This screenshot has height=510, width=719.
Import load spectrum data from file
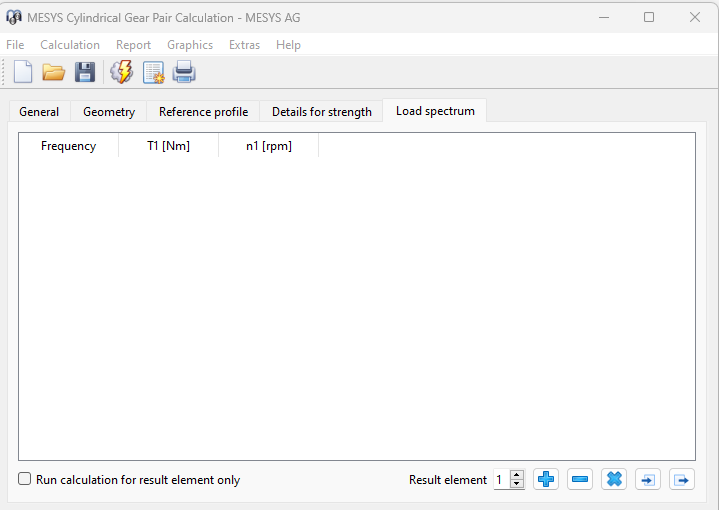[x=648, y=480]
